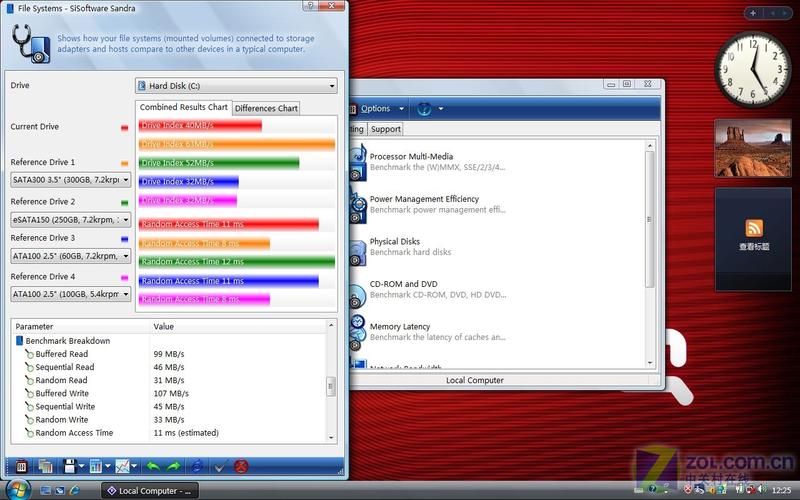Click the first icon in the File Systems toolbar
The image size is (800, 500).
(21, 466)
